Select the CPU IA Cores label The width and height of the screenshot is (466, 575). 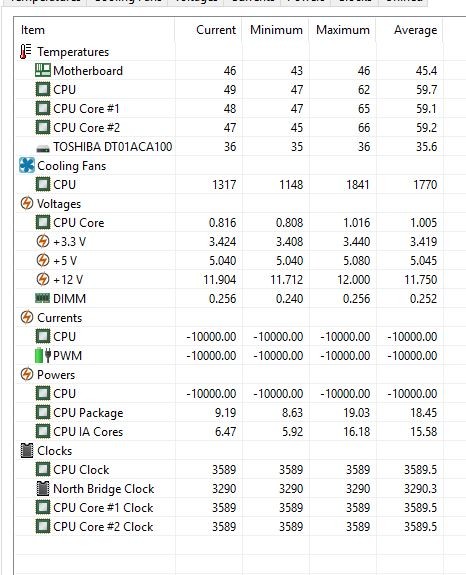[88, 432]
